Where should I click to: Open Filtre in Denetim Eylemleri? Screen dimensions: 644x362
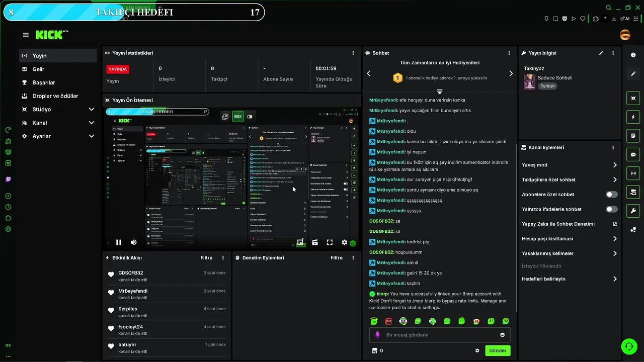337,258
